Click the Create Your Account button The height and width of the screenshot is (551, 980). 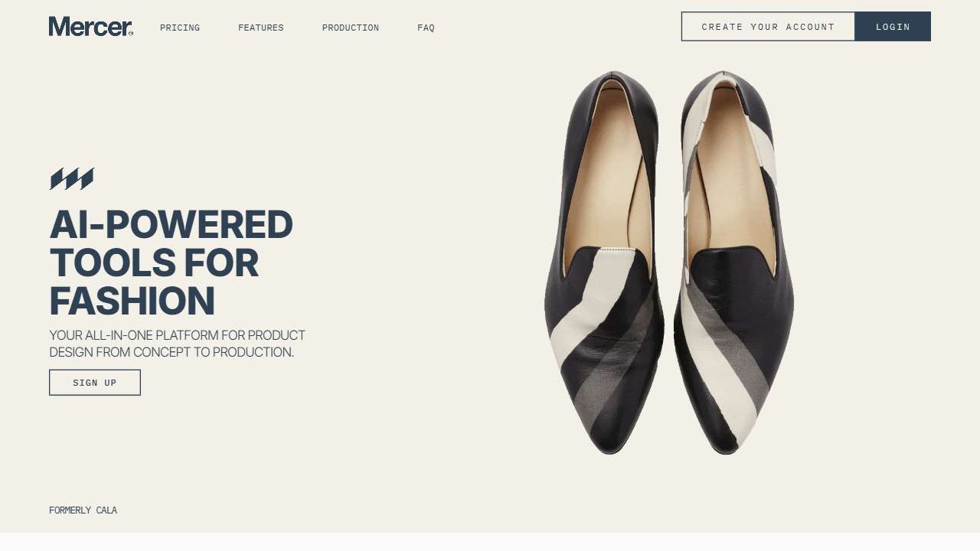coord(768,27)
